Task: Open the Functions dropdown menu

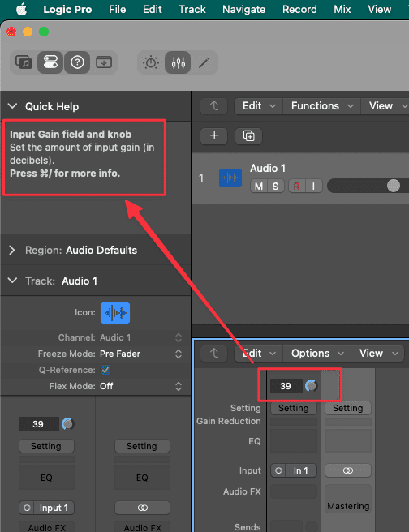Action: [x=322, y=106]
